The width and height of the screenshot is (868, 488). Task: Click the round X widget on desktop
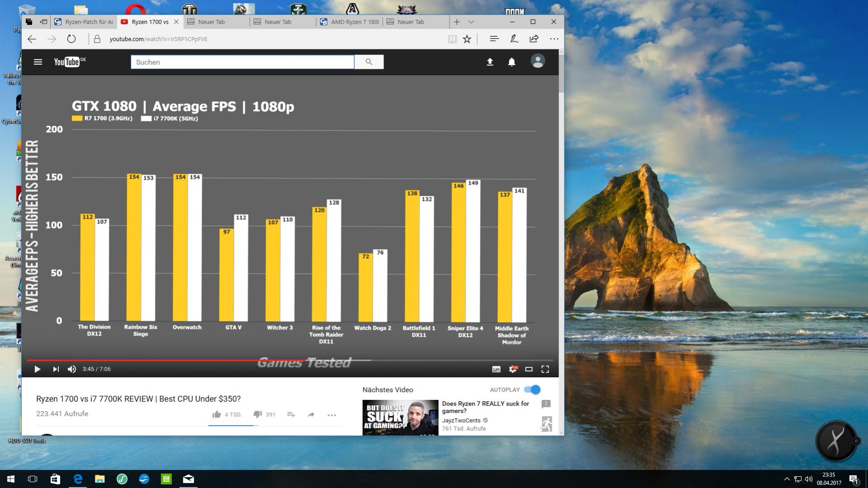point(836,441)
